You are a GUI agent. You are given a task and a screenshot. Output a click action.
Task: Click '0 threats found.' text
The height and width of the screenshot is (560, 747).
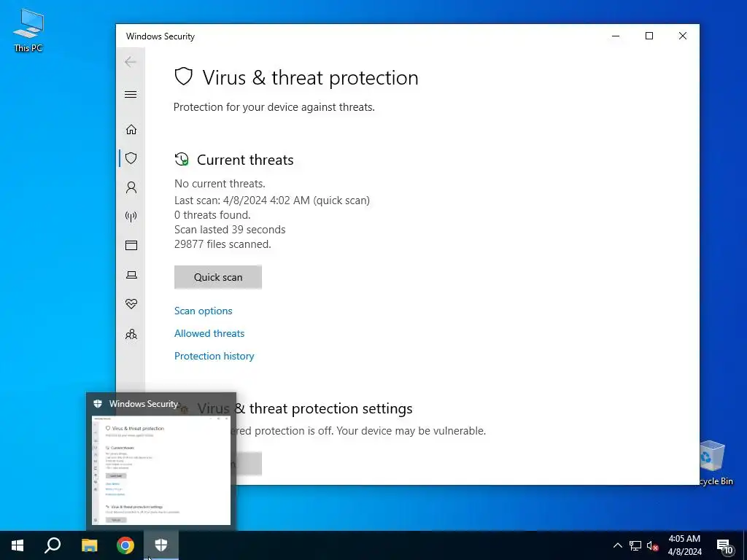pyautogui.click(x=212, y=215)
